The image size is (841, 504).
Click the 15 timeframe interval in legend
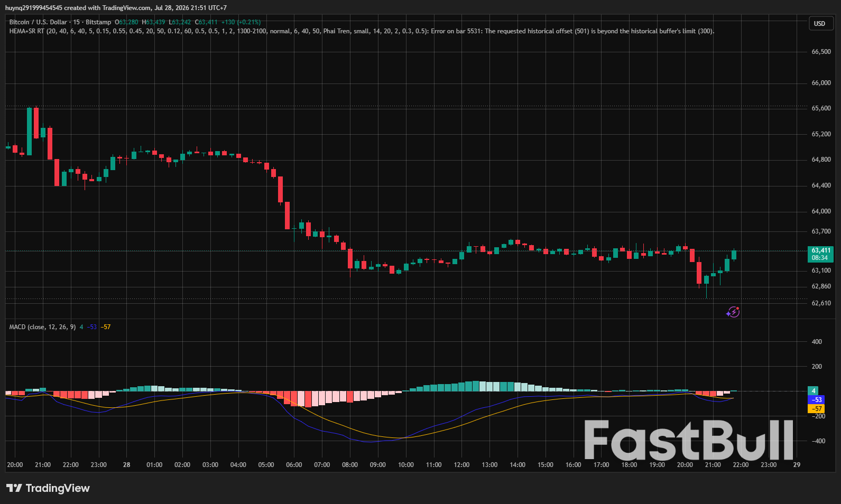[x=77, y=22]
